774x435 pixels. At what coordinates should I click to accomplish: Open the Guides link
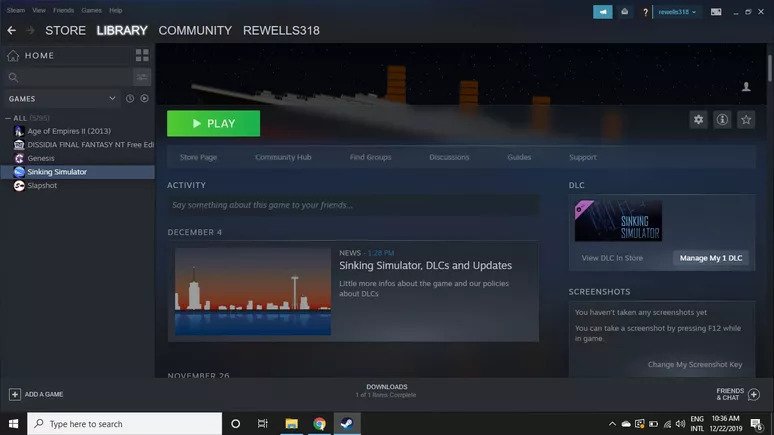pos(519,157)
